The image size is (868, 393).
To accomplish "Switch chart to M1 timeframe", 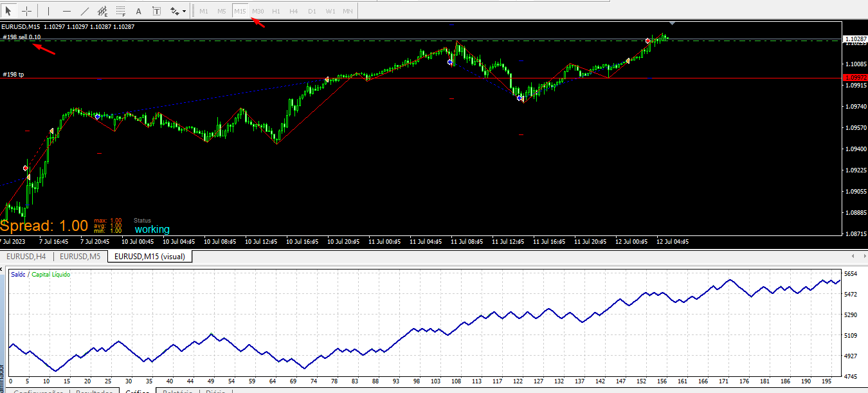I will [x=204, y=11].
